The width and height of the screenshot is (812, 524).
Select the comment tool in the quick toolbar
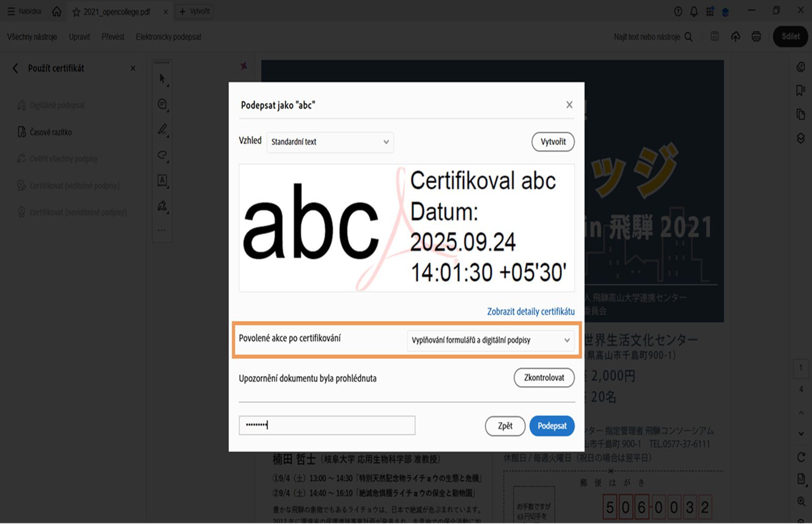pos(161,104)
